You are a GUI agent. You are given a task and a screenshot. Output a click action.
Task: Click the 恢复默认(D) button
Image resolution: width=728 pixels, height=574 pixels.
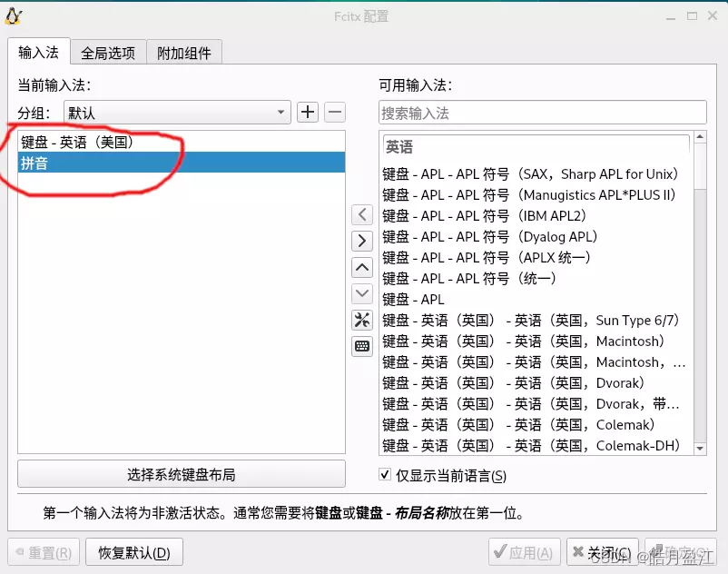click(x=134, y=552)
